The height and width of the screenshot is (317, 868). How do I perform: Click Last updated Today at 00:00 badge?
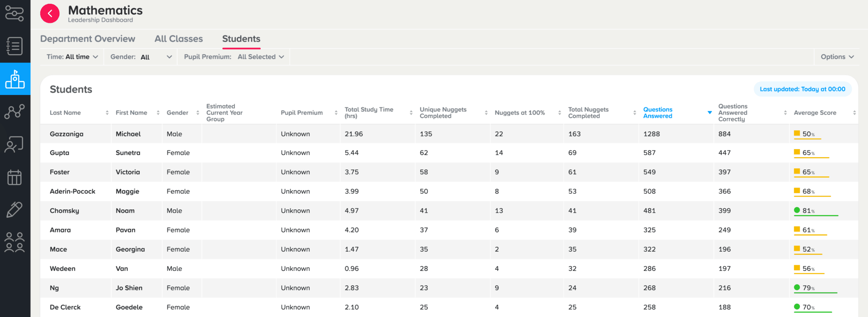pos(802,89)
